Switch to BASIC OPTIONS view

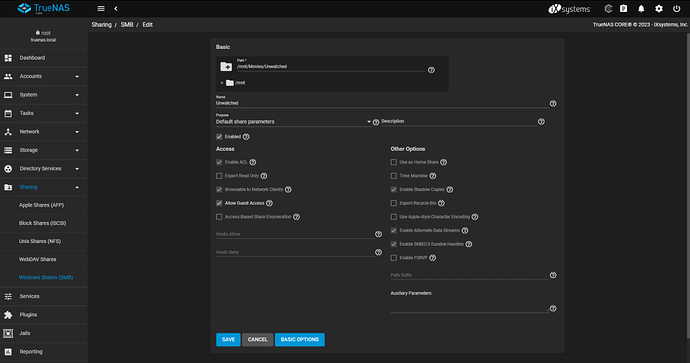click(x=300, y=340)
